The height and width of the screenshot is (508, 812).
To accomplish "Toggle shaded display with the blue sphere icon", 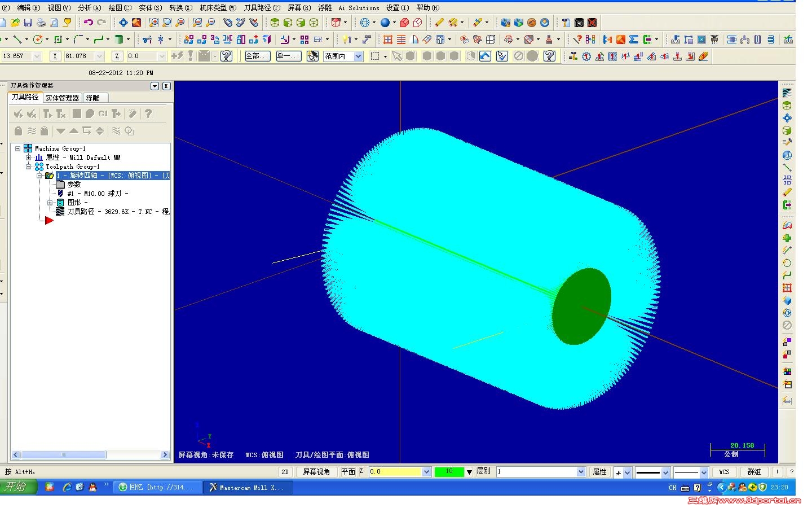I will click(385, 23).
